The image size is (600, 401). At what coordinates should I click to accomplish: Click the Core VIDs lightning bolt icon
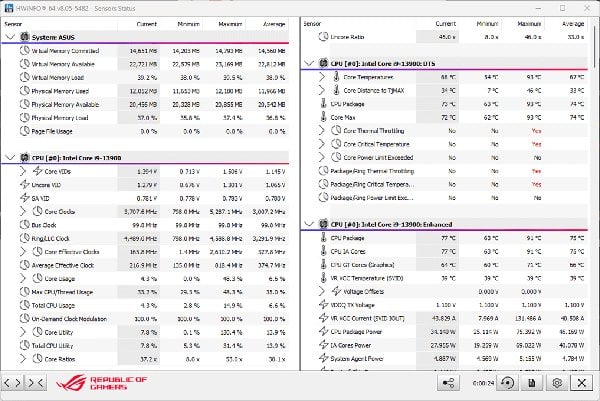pyautogui.click(x=38, y=171)
